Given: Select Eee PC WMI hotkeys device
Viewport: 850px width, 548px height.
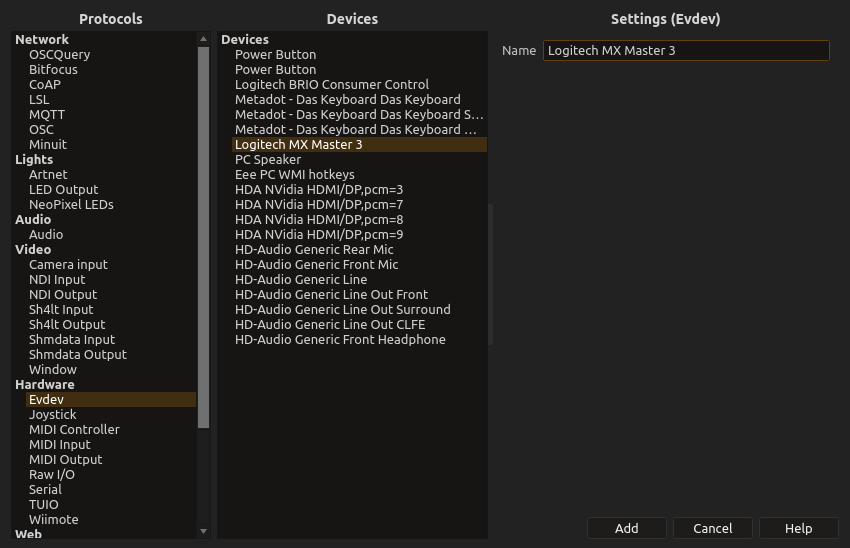Looking at the screenshot, I should point(295,174).
